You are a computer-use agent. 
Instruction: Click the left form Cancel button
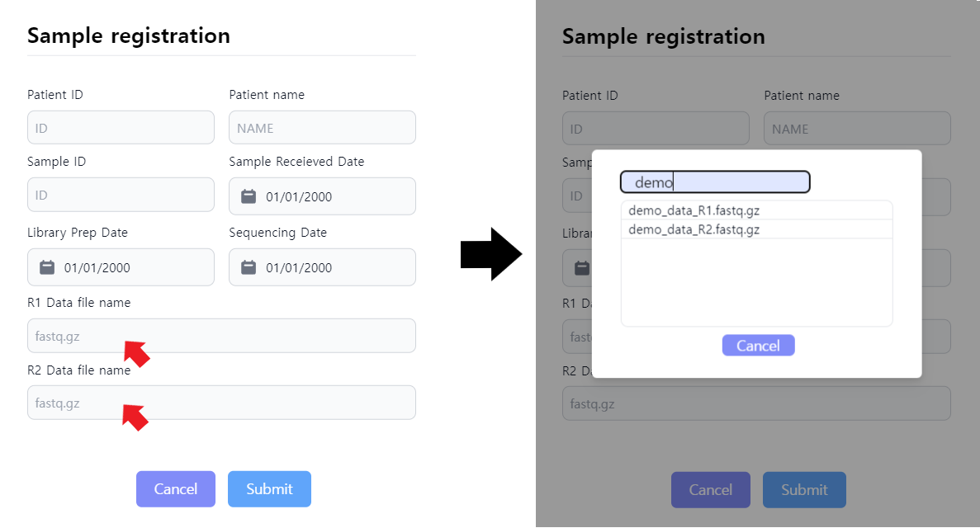point(176,488)
